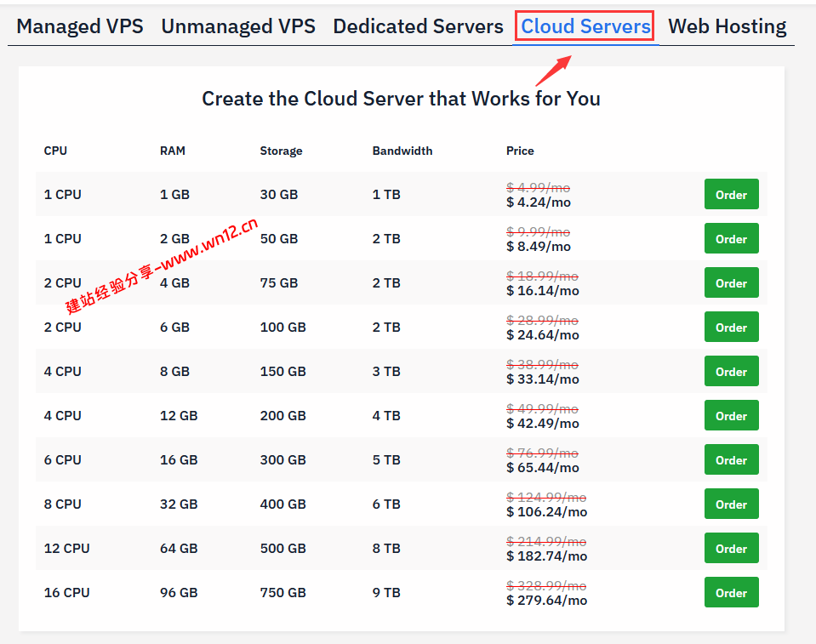Order the $8.49/mo cloud server
This screenshot has height=644, width=816.
click(x=731, y=238)
